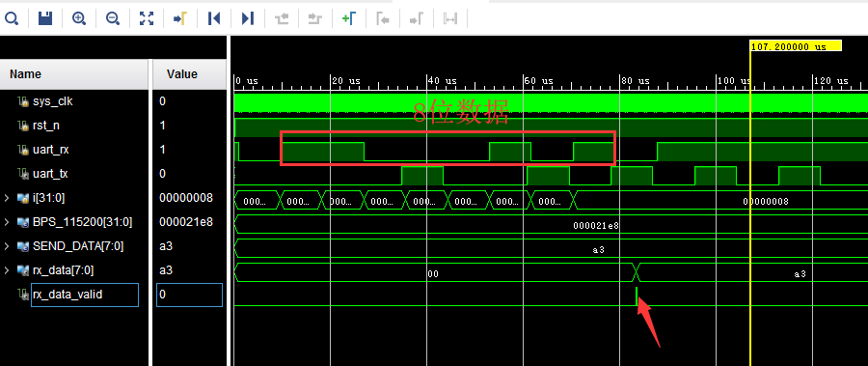Click the Previous Marker icon

(x=383, y=19)
